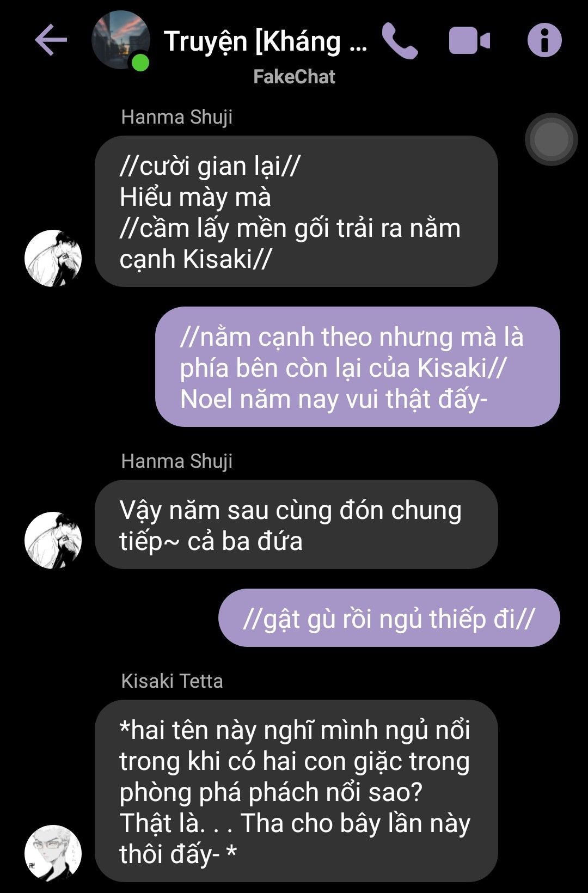Select message 'Vậy năm sau cùng đón chung tiếp~'
The image size is (588, 893).
point(296,525)
